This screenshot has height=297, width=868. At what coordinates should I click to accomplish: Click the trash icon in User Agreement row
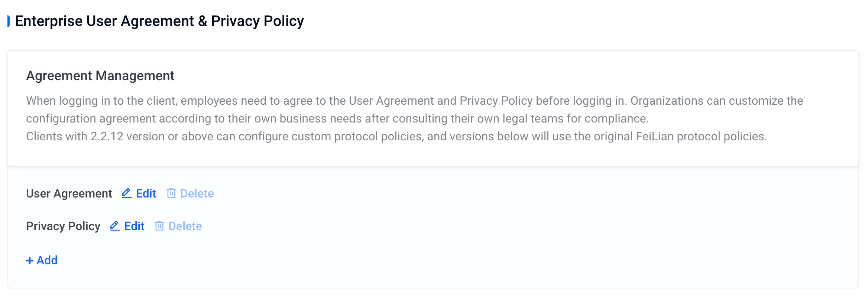171,193
